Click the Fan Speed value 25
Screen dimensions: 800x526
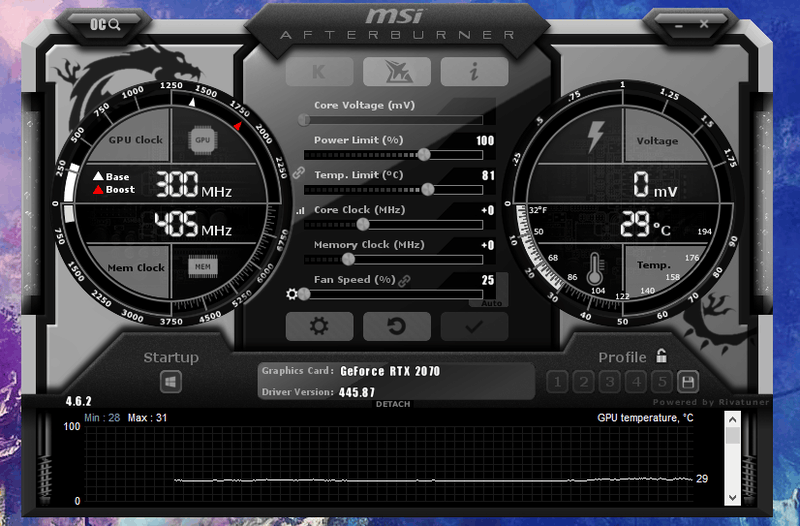click(488, 280)
